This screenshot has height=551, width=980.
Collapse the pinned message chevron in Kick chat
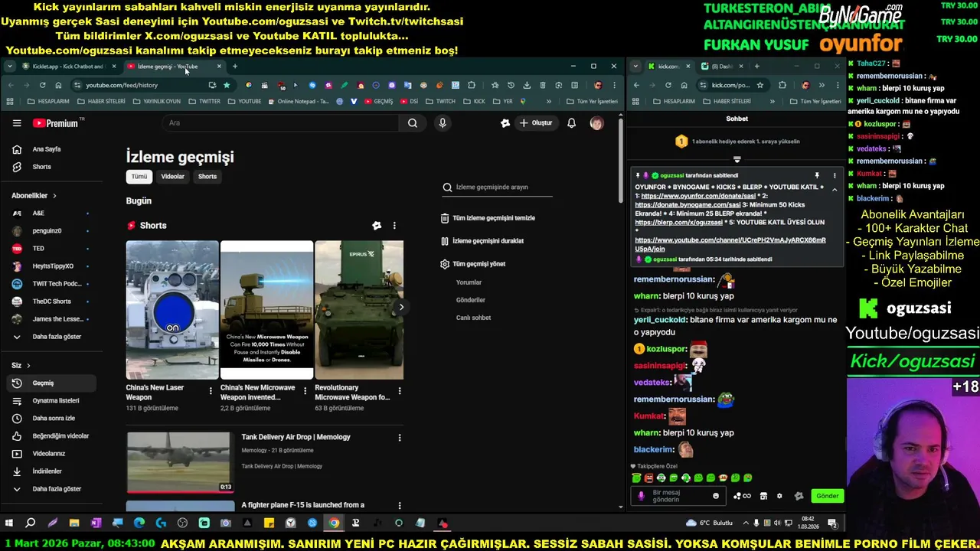coord(835,190)
